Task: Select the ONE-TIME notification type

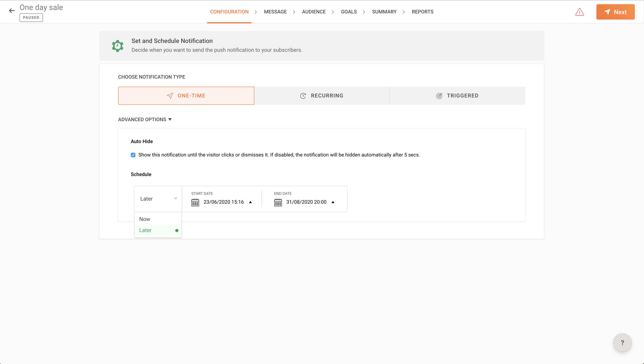Action: (x=186, y=96)
